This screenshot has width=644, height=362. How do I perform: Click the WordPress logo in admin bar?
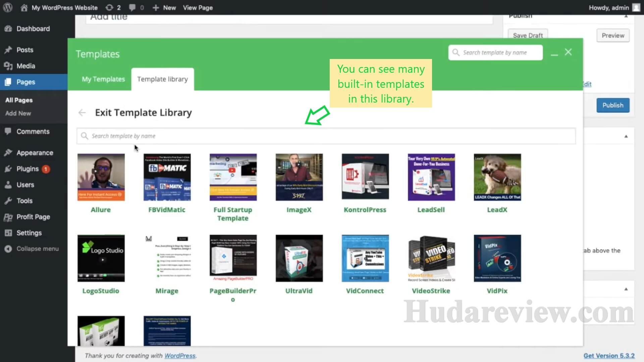point(8,7)
